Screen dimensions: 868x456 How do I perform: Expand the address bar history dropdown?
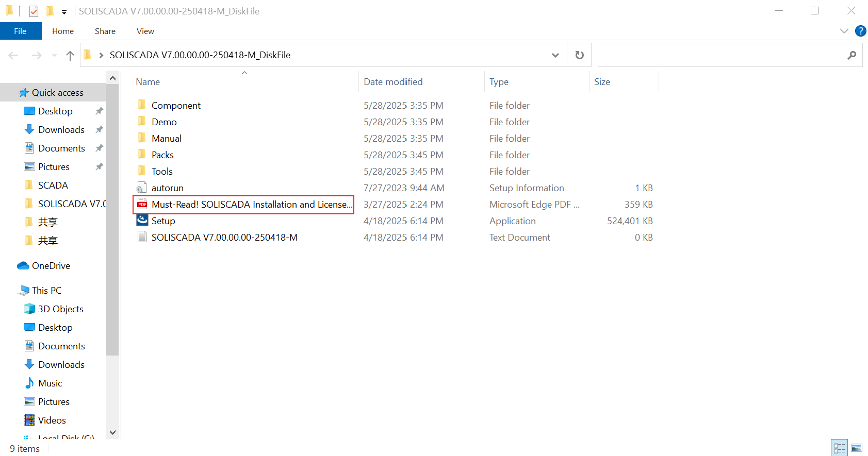(555, 55)
